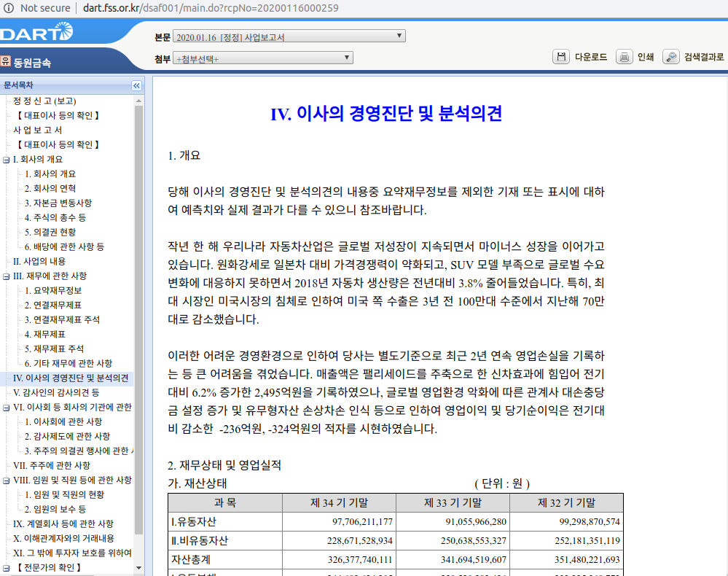Click the download floppy disk icon
This screenshot has width=728, height=576.
click(x=561, y=57)
